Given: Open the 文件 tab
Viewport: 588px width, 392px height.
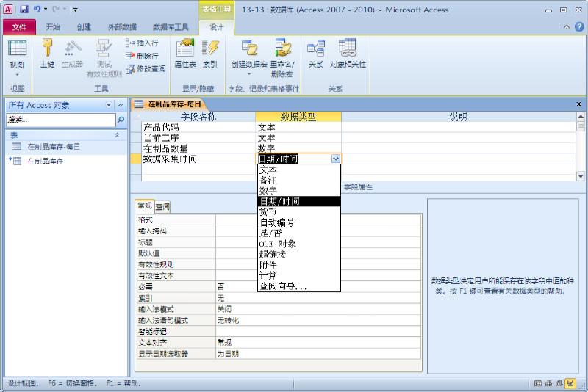Looking at the screenshot, I should pyautogui.click(x=19, y=27).
